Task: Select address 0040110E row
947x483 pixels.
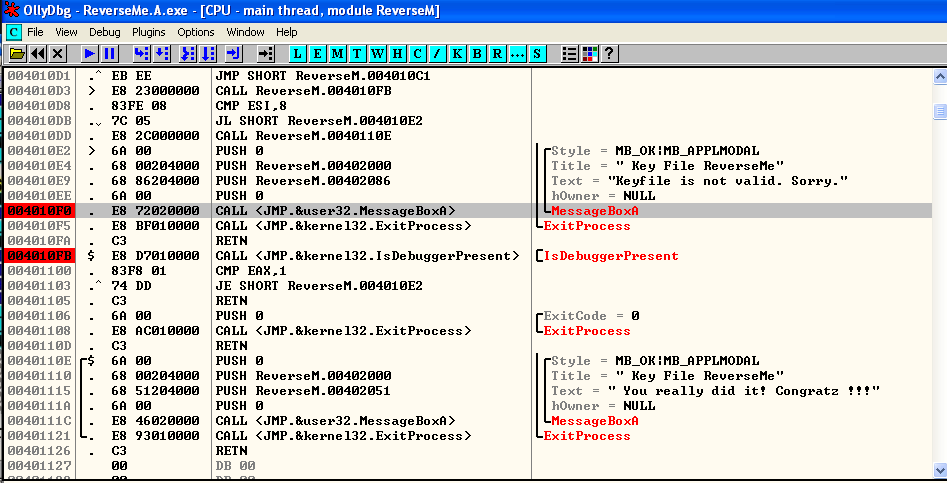Action: (40, 360)
